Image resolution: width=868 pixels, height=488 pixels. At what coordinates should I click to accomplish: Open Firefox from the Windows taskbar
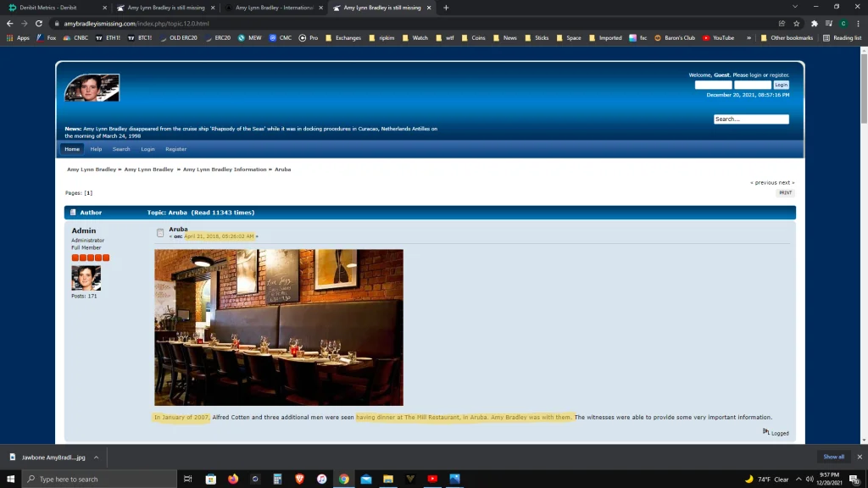(x=233, y=479)
